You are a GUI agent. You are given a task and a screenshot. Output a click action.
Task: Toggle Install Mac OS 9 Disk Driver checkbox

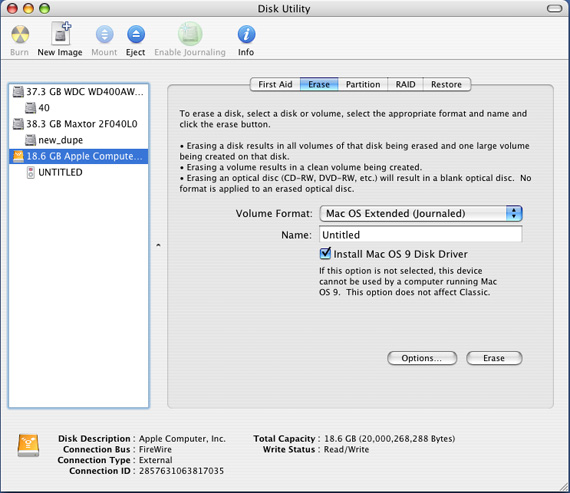[x=325, y=253]
